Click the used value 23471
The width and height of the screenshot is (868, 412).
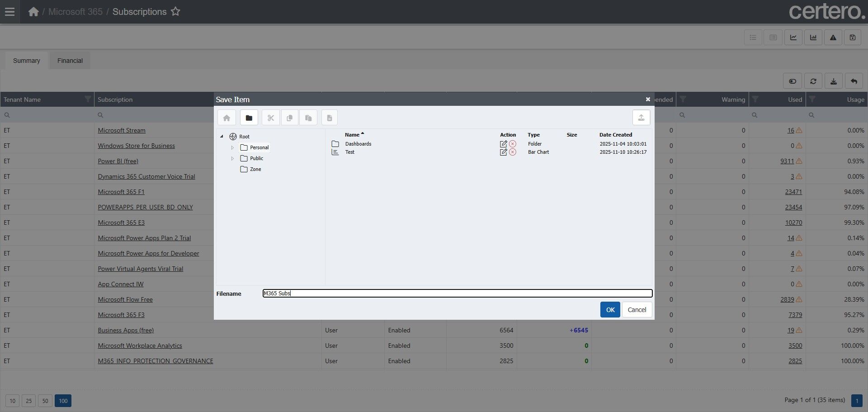tap(793, 192)
